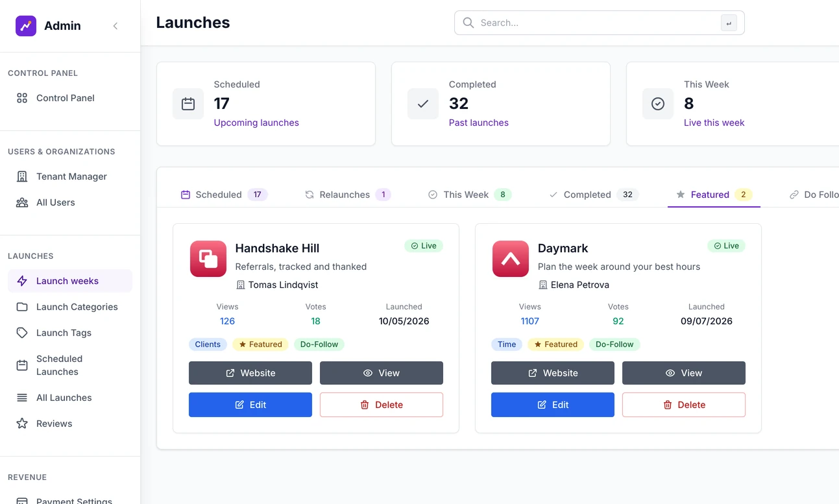
Task: Click the Completed stat card checkmark icon
Action: (x=423, y=104)
